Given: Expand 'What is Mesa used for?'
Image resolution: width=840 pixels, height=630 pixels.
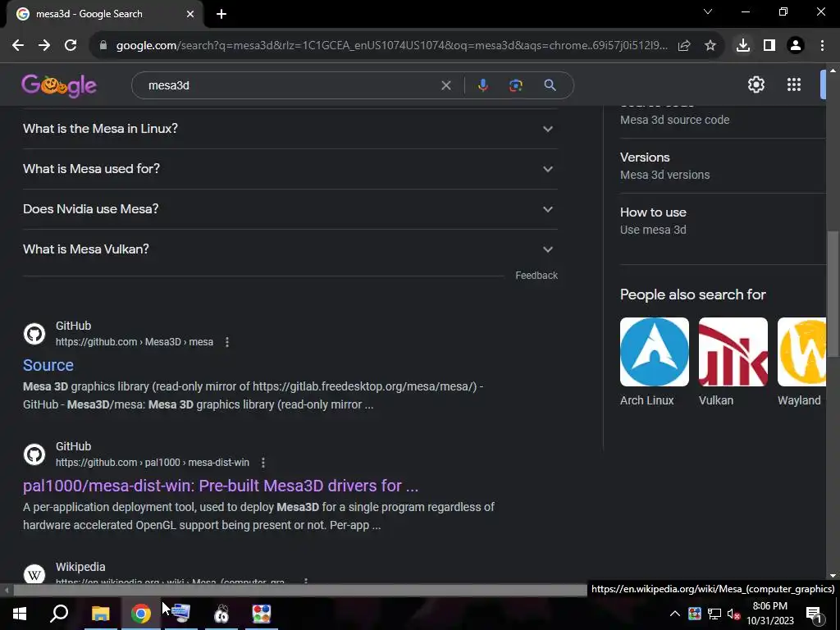Looking at the screenshot, I should 290,169.
